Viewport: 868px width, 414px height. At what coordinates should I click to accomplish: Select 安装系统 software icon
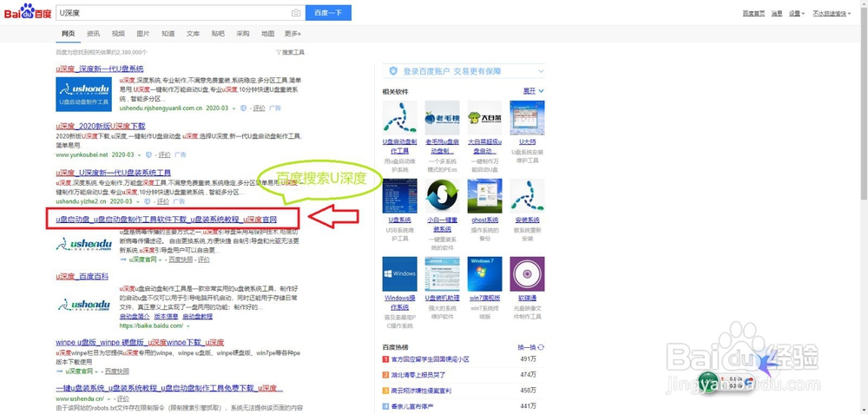coord(527,196)
